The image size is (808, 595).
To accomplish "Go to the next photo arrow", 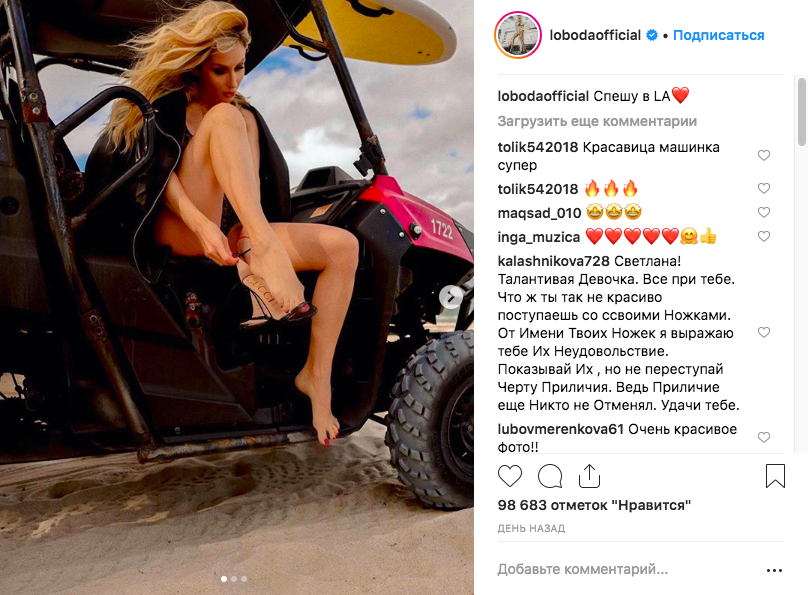I will coord(451,297).
